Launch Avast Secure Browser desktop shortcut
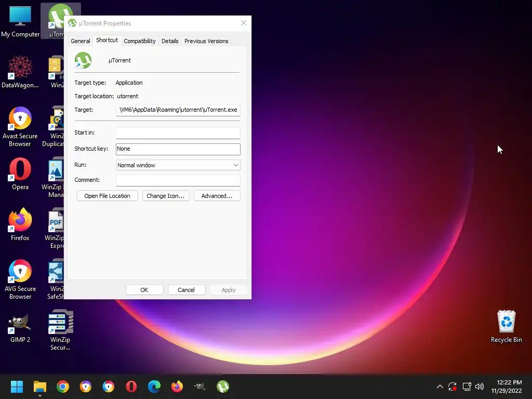The image size is (532, 399). [x=20, y=127]
